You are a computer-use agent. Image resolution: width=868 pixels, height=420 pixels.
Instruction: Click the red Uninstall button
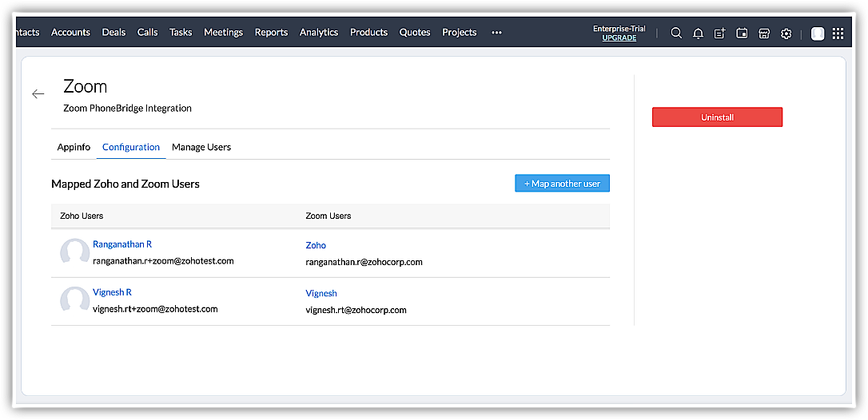717,117
